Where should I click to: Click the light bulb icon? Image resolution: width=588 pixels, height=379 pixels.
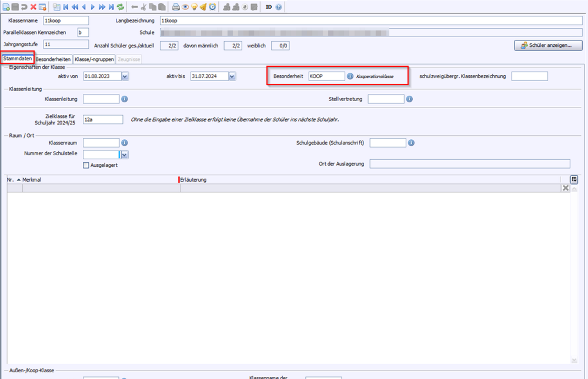pos(194,7)
